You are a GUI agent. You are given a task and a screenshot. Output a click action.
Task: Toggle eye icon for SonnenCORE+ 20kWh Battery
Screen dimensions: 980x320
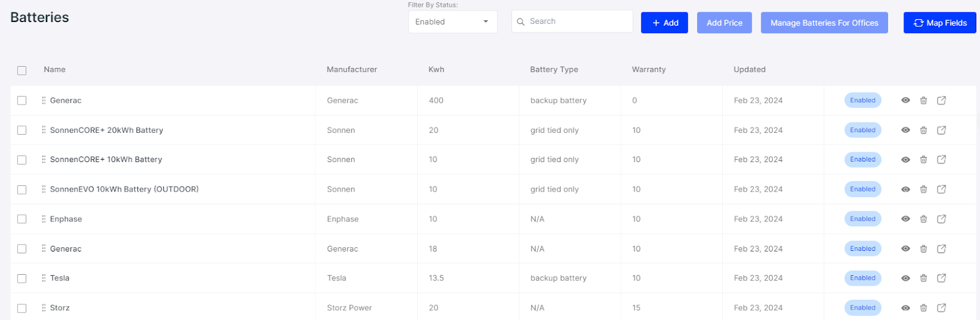tap(905, 130)
